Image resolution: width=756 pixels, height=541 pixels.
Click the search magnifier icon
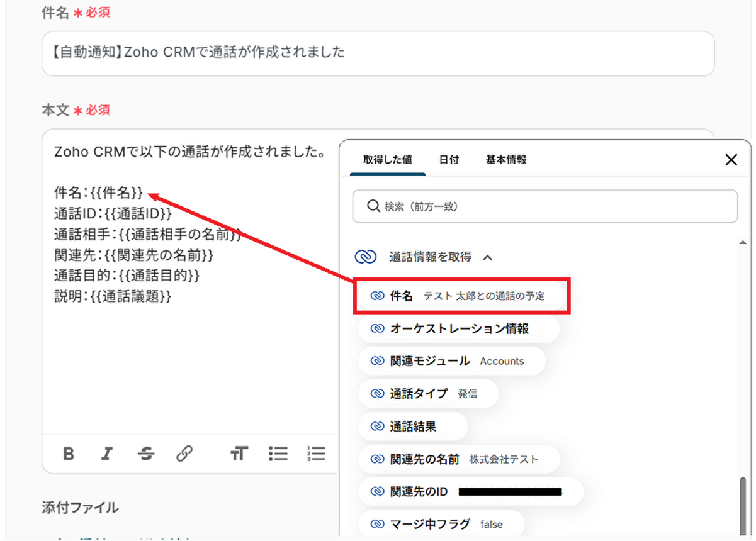click(373, 206)
